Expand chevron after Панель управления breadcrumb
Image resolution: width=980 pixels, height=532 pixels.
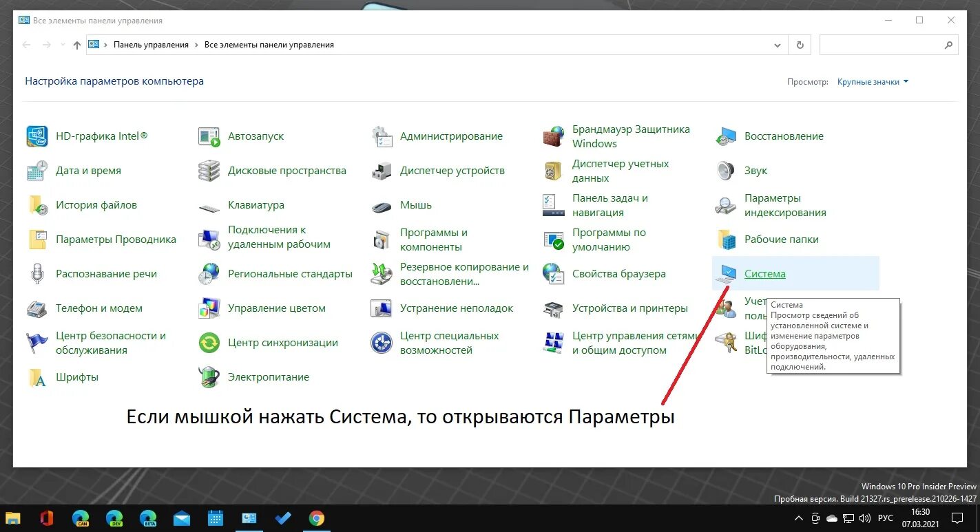pos(196,45)
